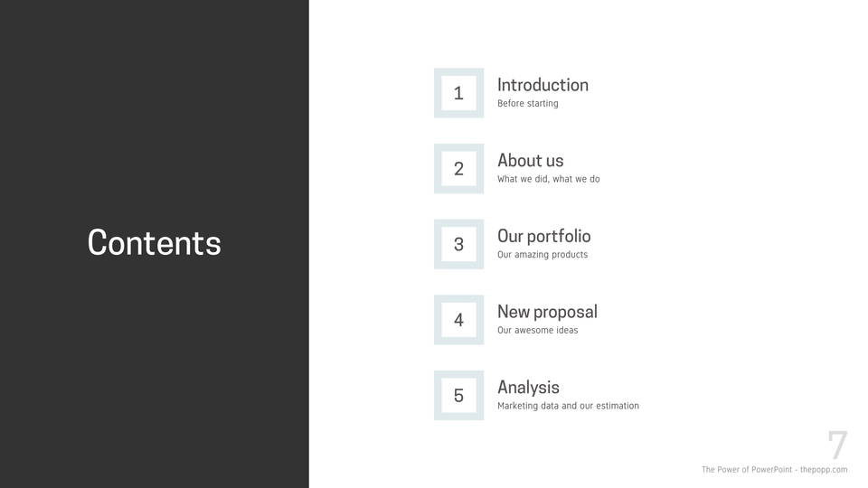The image size is (868, 488).
Task: Jump to the Analysis heading
Action: point(528,388)
